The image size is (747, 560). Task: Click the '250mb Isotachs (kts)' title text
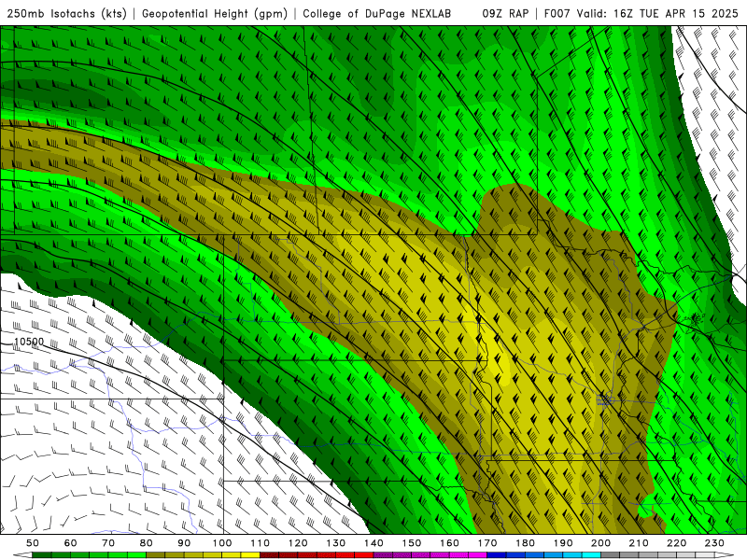(x=66, y=14)
